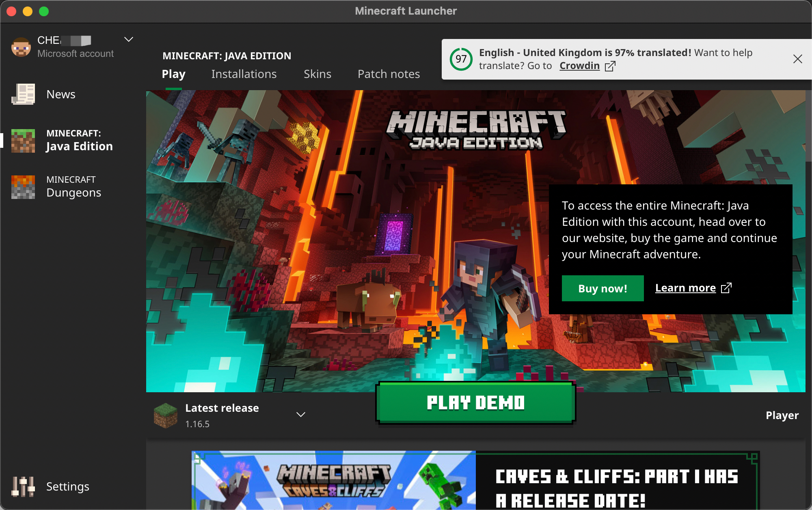Click the Player name label

(782, 415)
